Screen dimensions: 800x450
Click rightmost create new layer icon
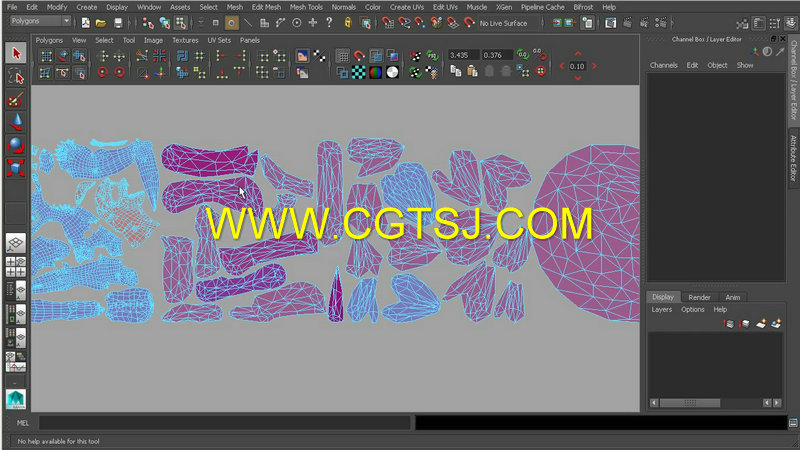pos(777,323)
